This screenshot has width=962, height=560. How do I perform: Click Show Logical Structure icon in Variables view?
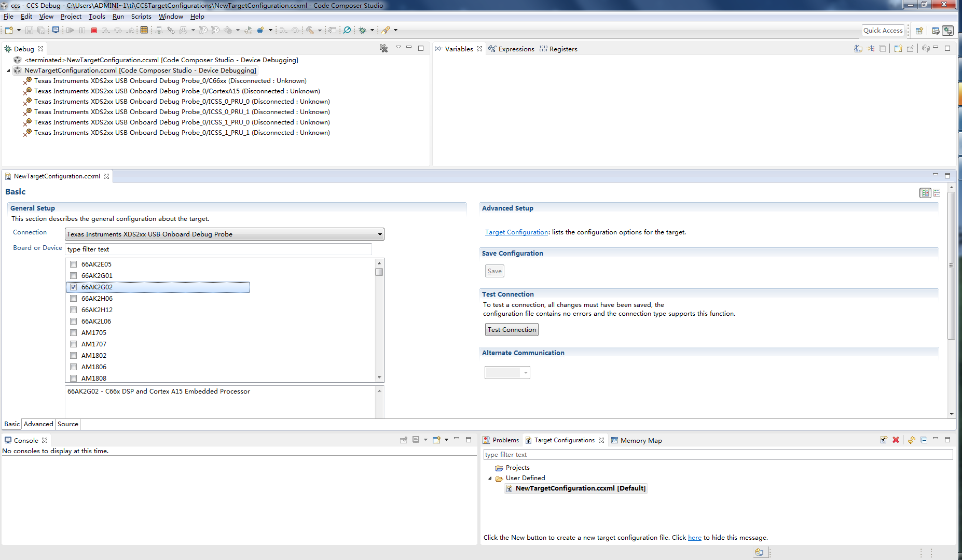pyautogui.click(x=871, y=49)
